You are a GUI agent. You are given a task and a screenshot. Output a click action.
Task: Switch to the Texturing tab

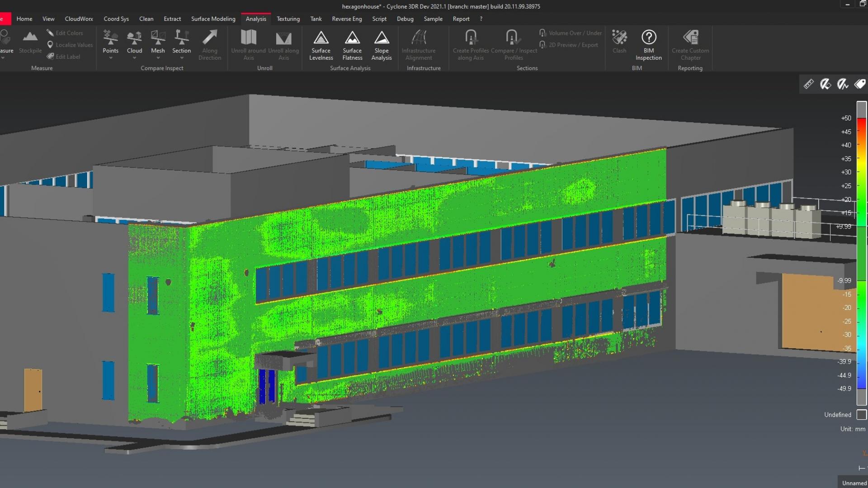(288, 19)
